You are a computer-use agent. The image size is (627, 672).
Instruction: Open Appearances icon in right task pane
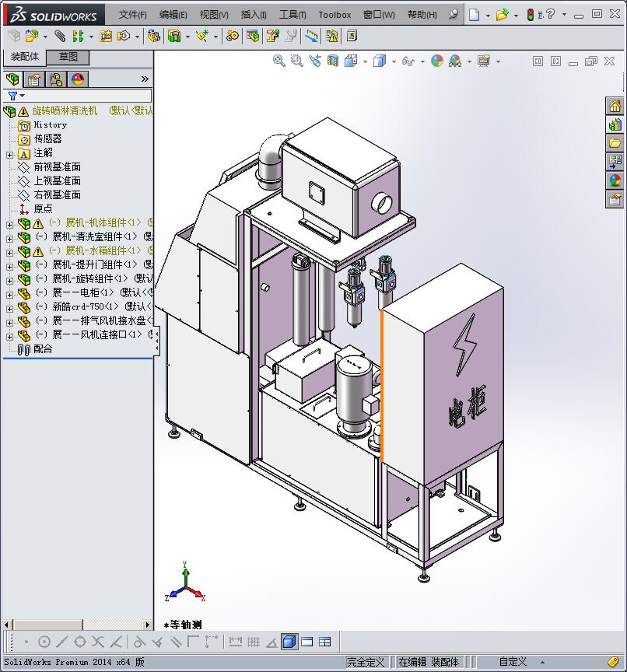(x=615, y=180)
